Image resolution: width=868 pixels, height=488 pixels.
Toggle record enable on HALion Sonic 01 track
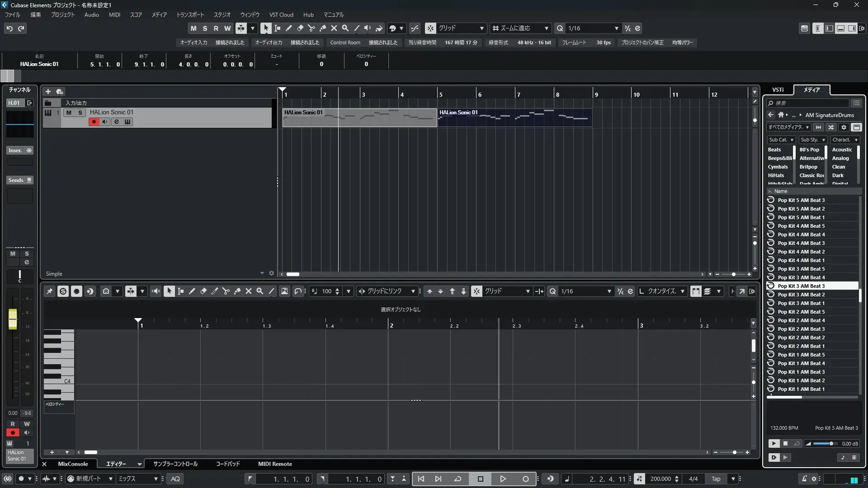click(x=94, y=122)
